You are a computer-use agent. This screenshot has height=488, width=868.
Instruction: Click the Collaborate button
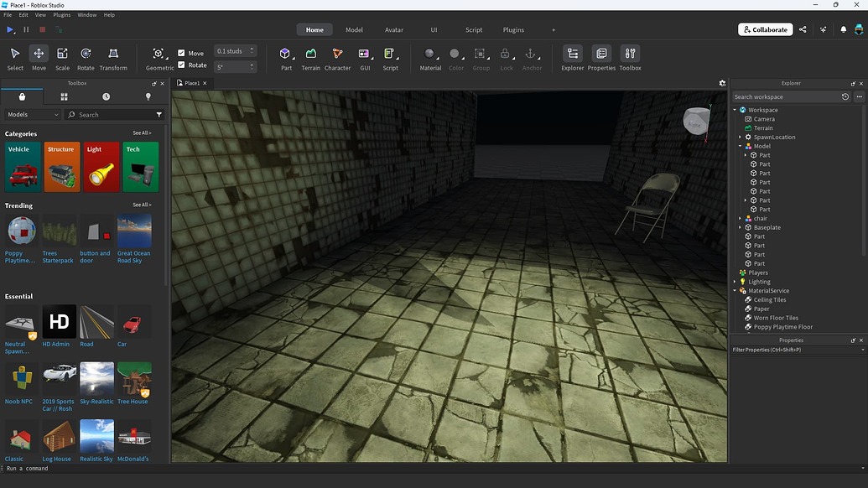click(x=765, y=29)
